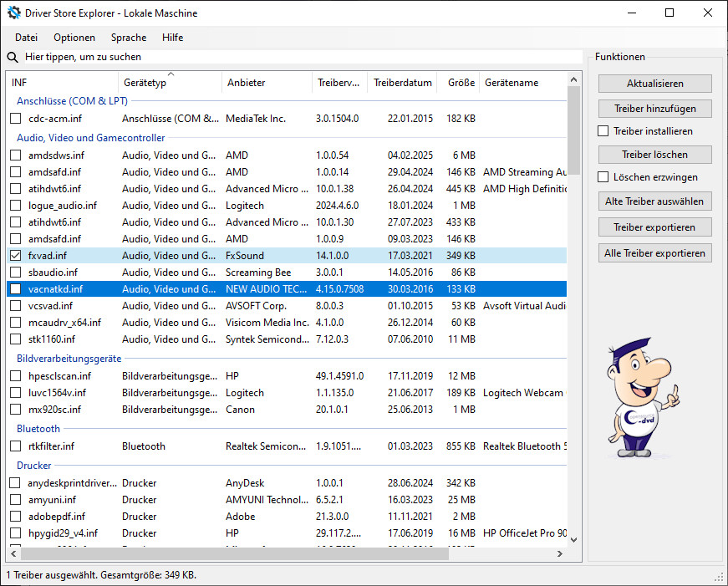Click the search magnifier icon
Image resolution: width=728 pixels, height=586 pixels.
pos(13,57)
